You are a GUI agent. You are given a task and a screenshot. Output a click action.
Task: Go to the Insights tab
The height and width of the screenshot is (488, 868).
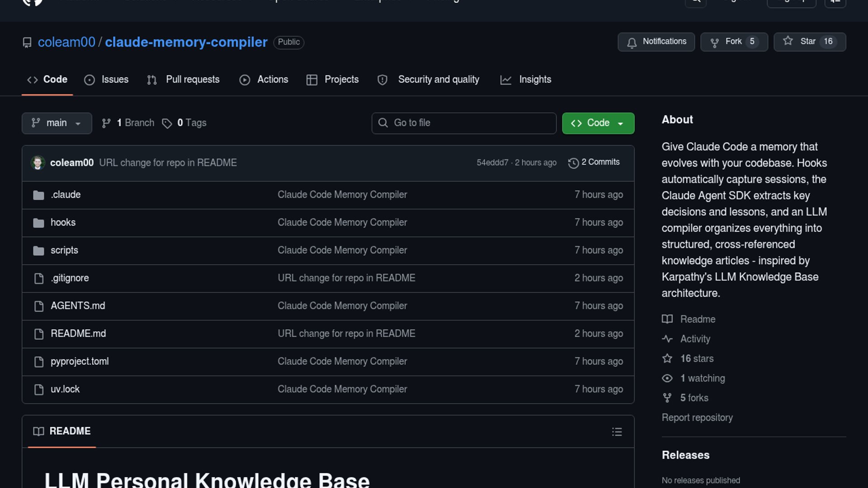click(x=526, y=80)
